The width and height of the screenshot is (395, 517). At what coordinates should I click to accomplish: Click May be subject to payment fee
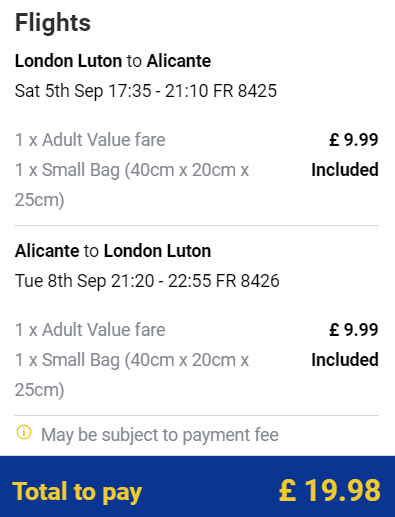tap(160, 435)
